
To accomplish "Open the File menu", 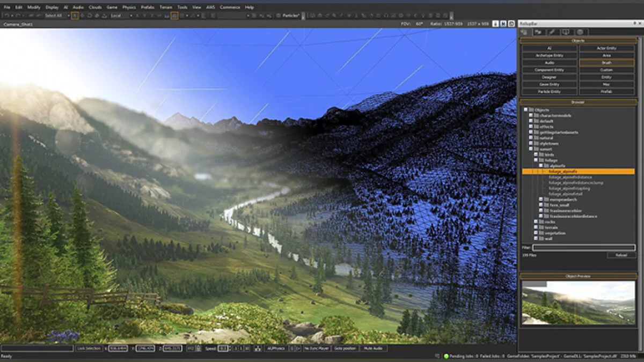I will tap(7, 8).
